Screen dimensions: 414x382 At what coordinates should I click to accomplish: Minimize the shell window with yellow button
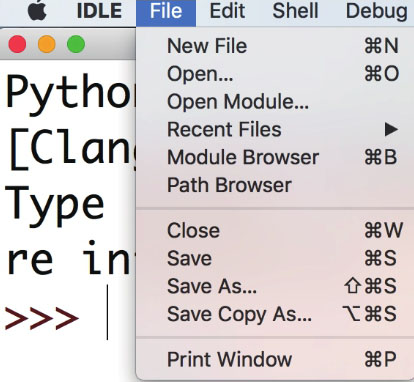47,44
